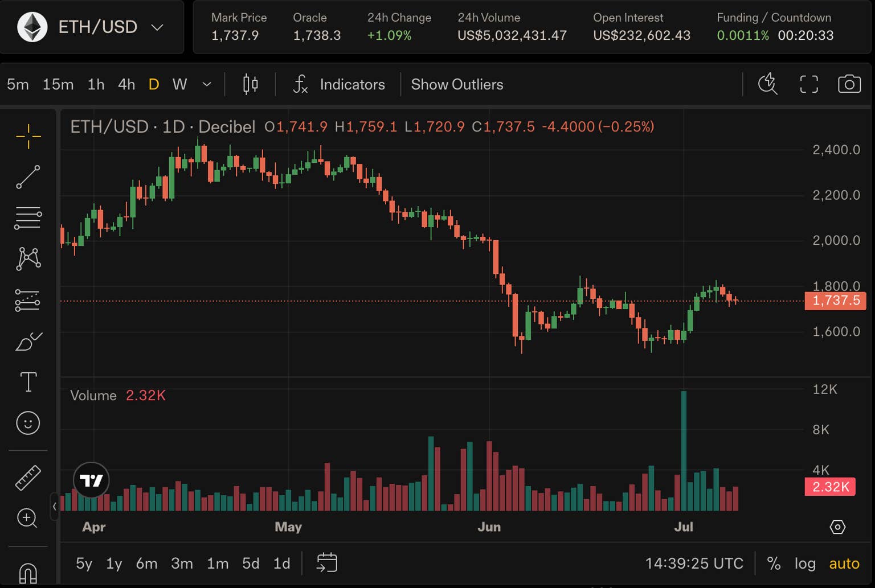The image size is (875, 588).
Task: Toggle the log scale option
Action: pos(805,564)
